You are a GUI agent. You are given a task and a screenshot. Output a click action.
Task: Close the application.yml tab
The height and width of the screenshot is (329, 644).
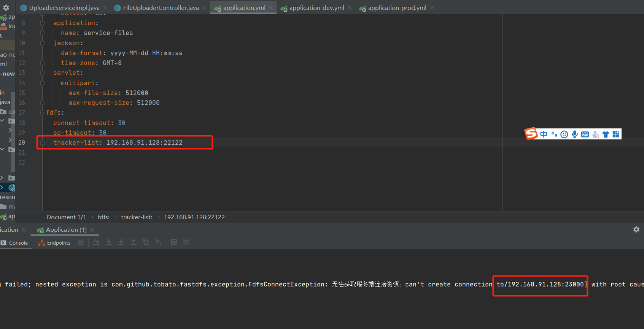click(271, 8)
